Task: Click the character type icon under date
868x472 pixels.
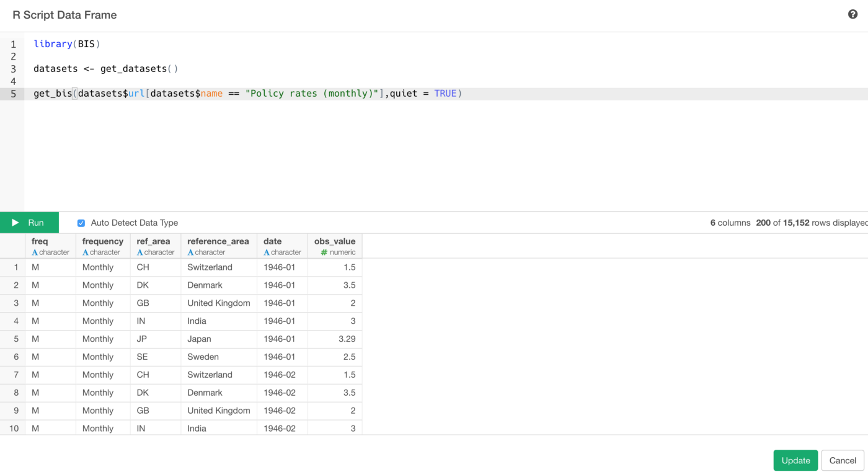Action: coord(267,252)
